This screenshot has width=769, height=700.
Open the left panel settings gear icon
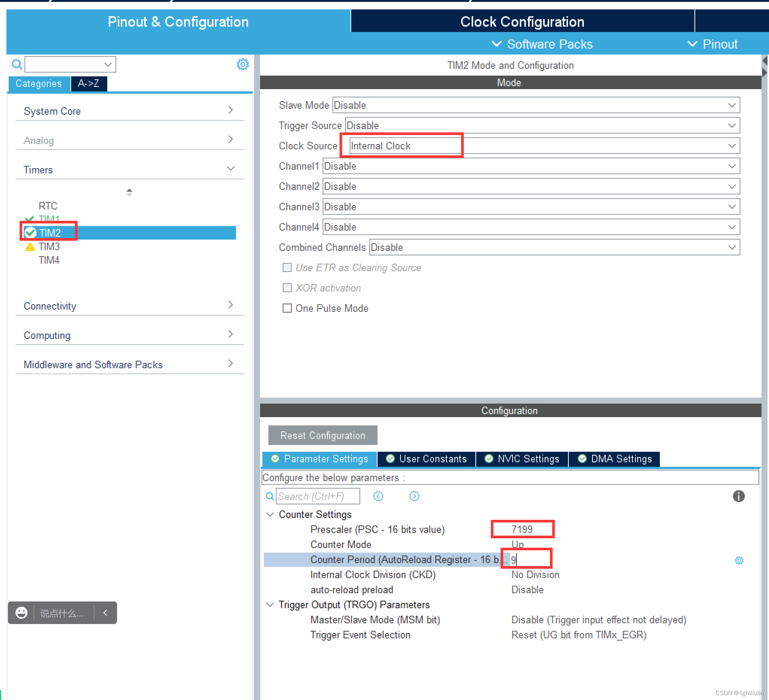pos(243,64)
